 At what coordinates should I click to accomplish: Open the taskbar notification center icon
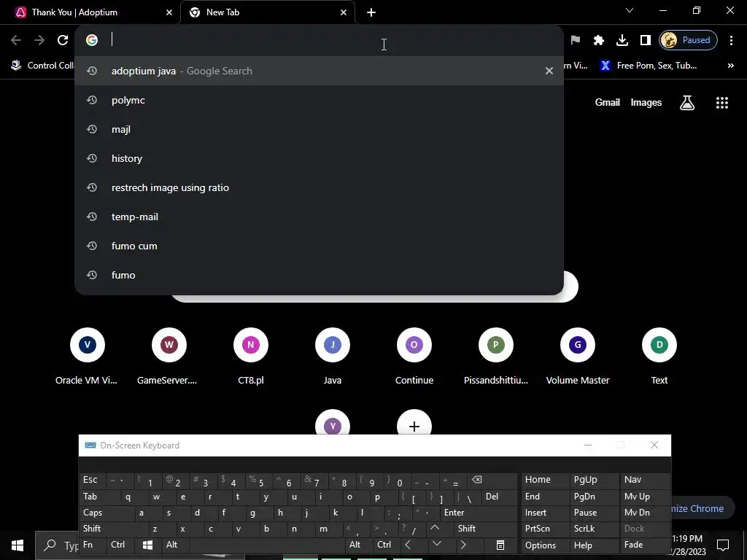point(723,545)
